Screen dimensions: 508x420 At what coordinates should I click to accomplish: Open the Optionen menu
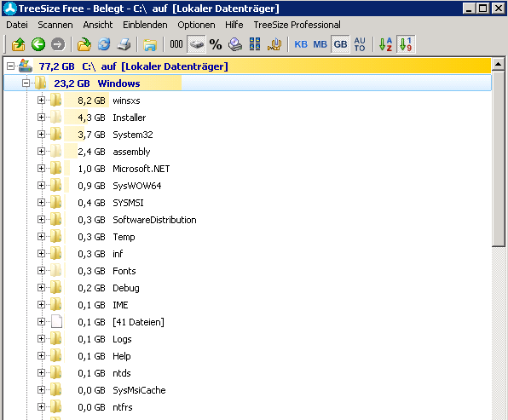196,25
